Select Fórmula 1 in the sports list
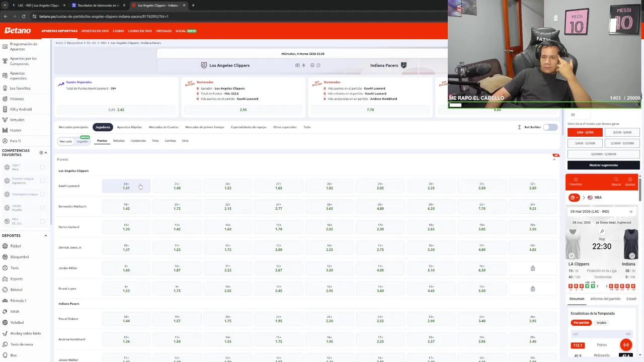The image size is (644, 362). click(18, 301)
